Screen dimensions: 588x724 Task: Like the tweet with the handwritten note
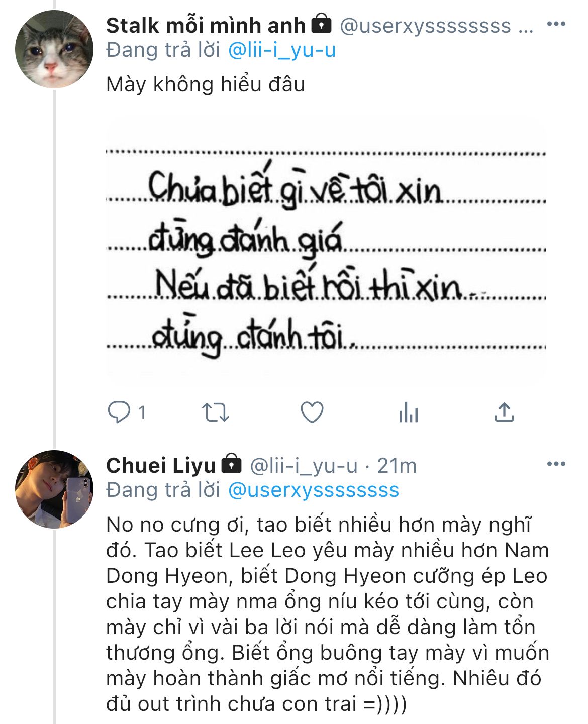tap(312, 412)
